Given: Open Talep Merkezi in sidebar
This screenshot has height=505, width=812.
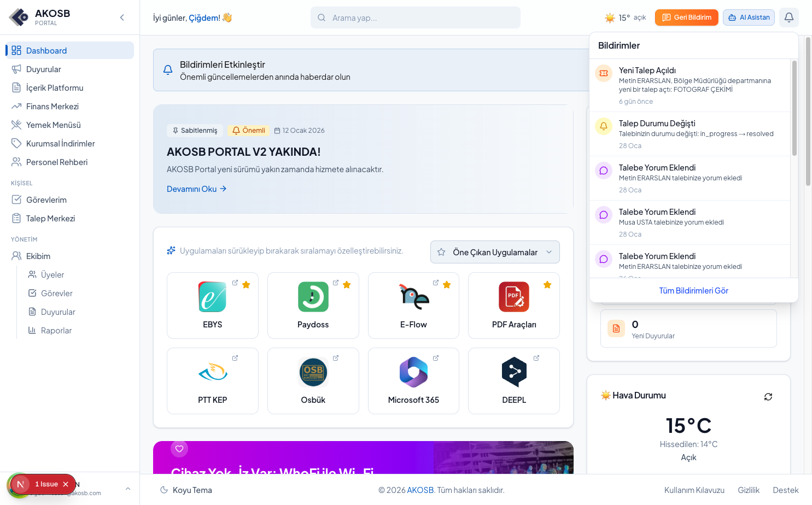Looking at the screenshot, I should 69,218.
